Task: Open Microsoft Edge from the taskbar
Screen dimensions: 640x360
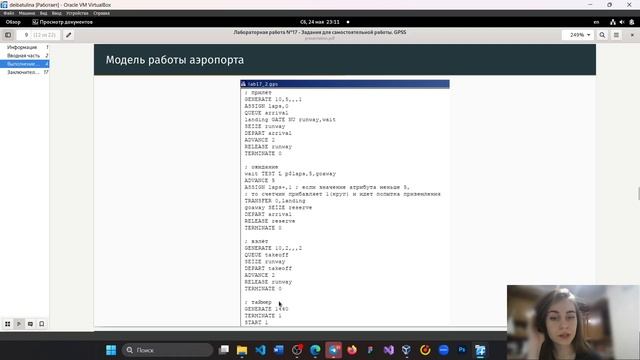Action: (x=315, y=350)
